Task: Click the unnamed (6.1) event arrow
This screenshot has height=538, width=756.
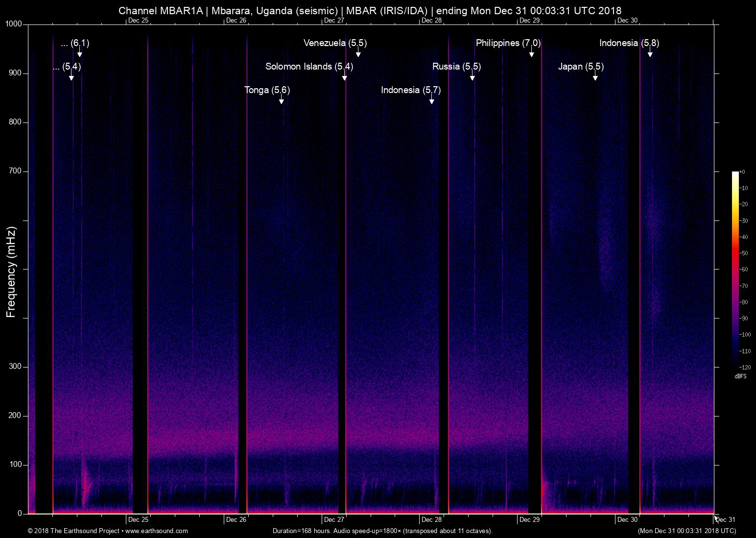Action: click(x=80, y=52)
